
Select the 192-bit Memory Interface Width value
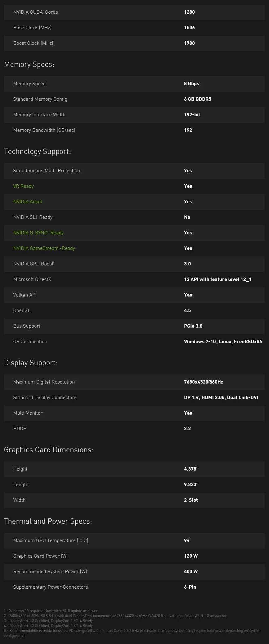(192, 115)
